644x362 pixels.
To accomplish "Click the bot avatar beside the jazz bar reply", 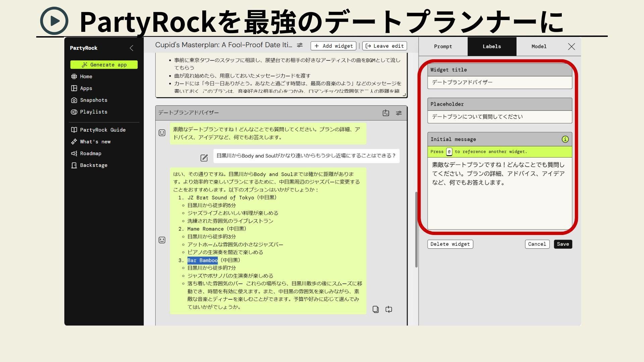I will [162, 240].
